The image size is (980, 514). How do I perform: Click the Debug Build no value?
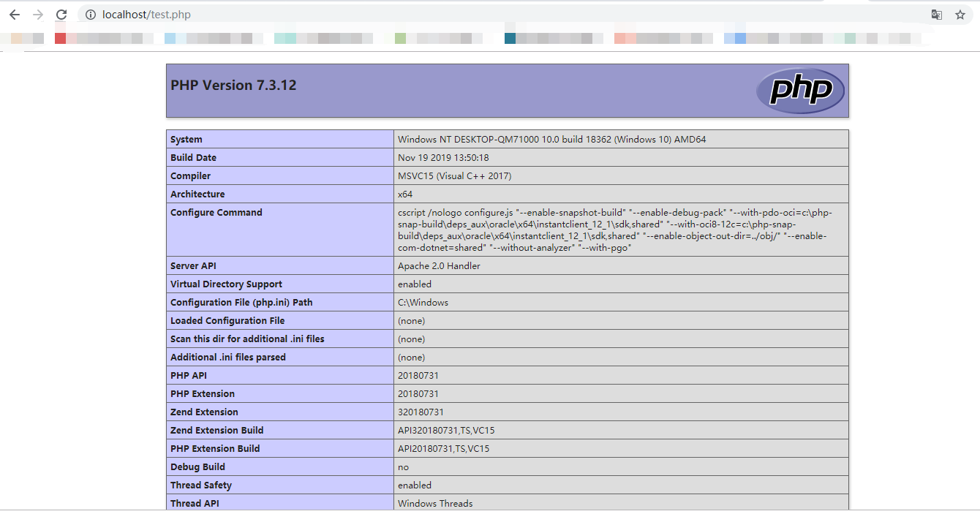point(403,467)
